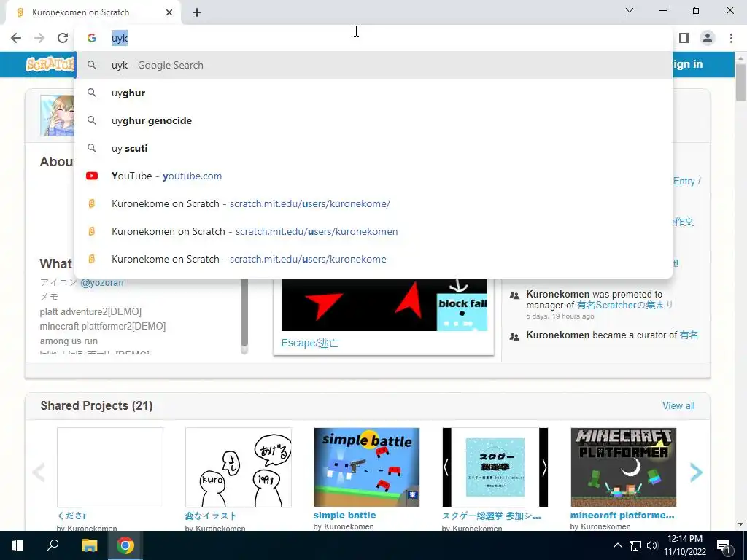The height and width of the screenshot is (560, 747).
Task: Close the Kuronekomen on Scratch tab
Action: coord(169,12)
